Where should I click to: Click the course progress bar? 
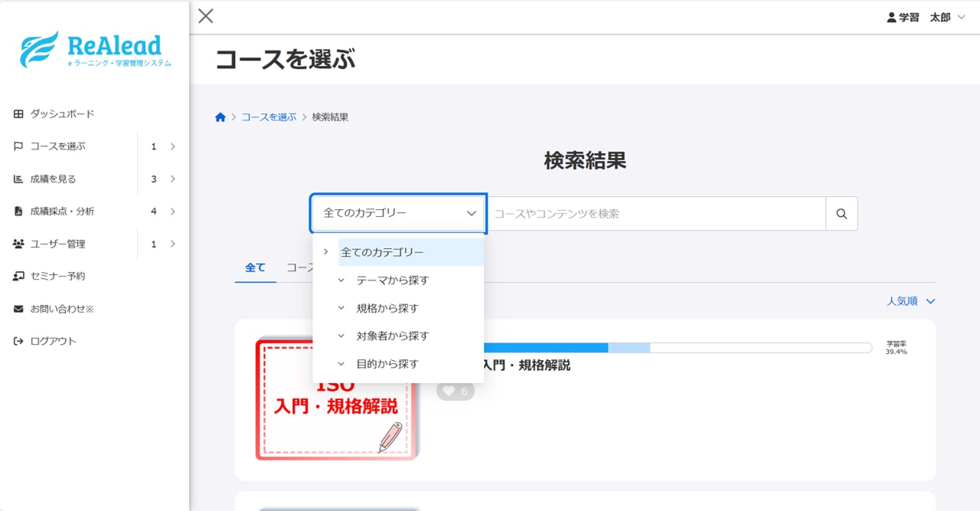coord(678,348)
